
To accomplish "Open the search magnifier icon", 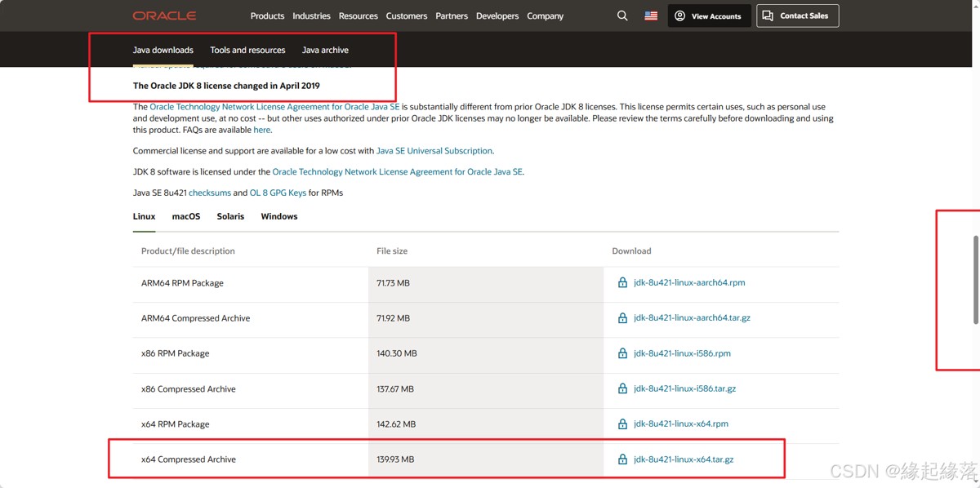I will (x=622, y=16).
